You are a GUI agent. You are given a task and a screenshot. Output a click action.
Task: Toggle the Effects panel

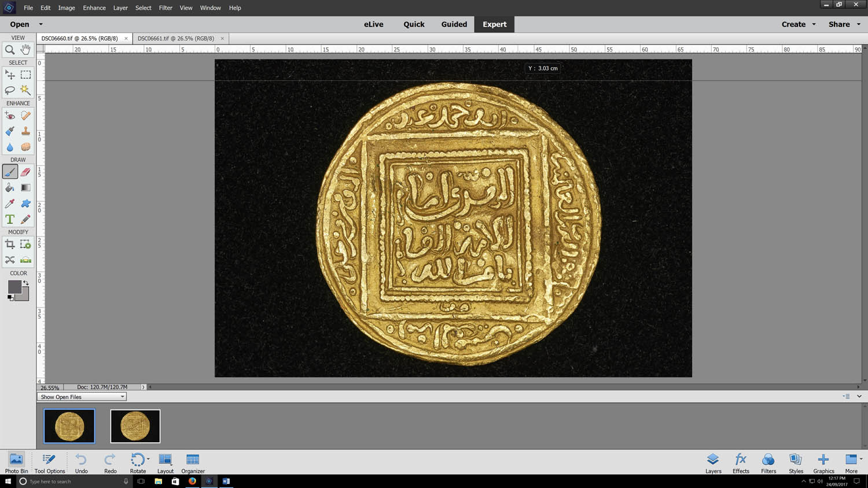741,463
